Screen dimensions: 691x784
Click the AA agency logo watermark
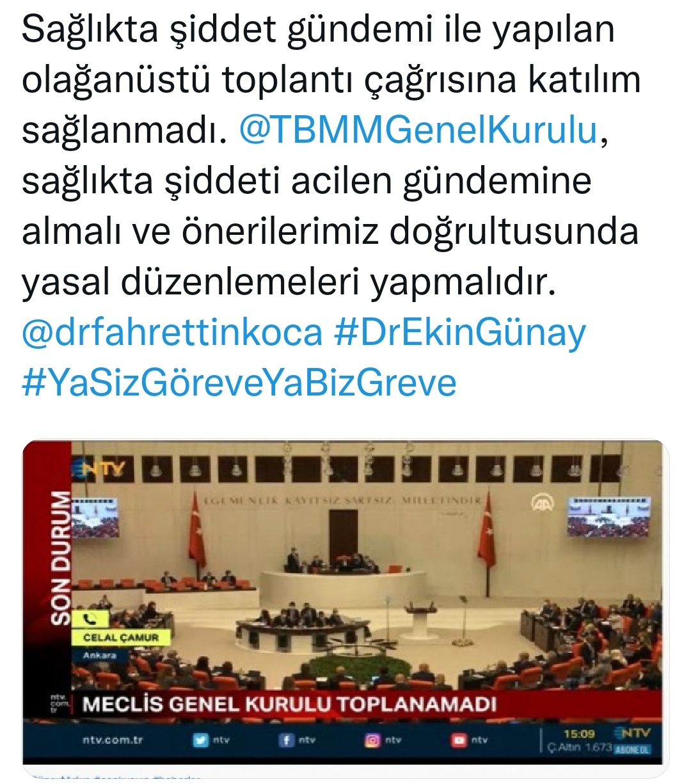point(541,504)
